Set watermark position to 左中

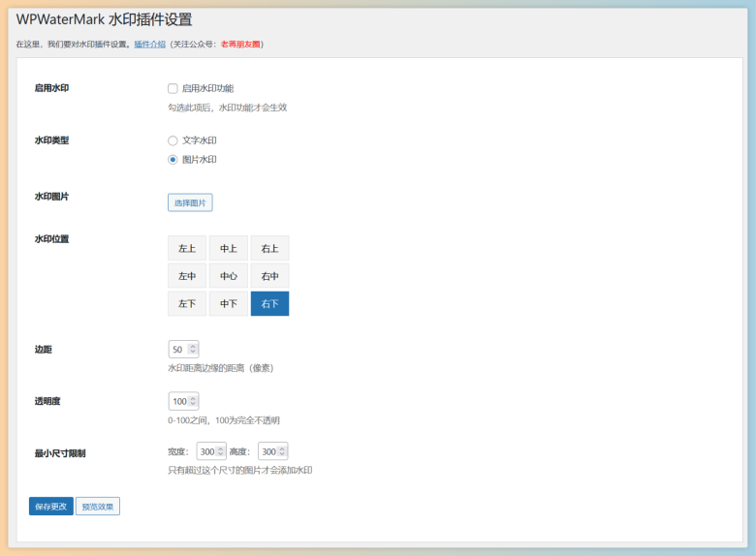(x=187, y=276)
